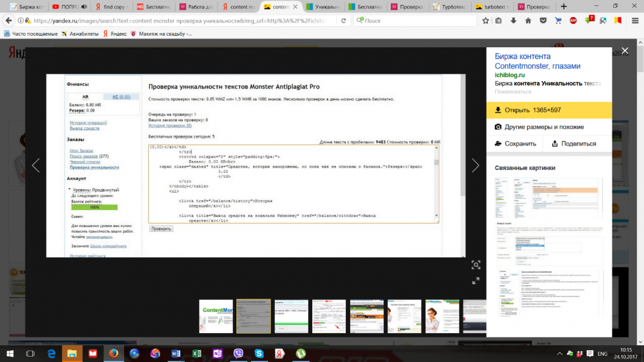Image resolution: width=644 pixels, height=362 pixels.
Task: Open the Авиабилеты bookmark
Action: (x=80, y=33)
